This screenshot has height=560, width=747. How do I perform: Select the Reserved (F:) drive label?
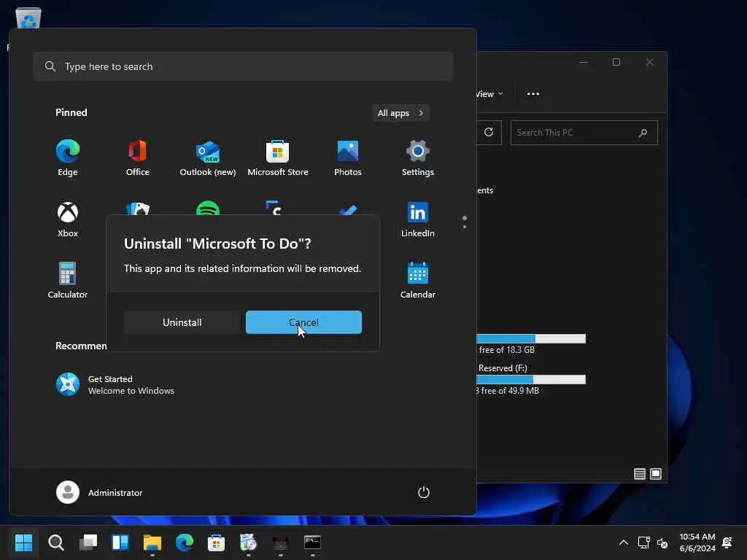[503, 368]
